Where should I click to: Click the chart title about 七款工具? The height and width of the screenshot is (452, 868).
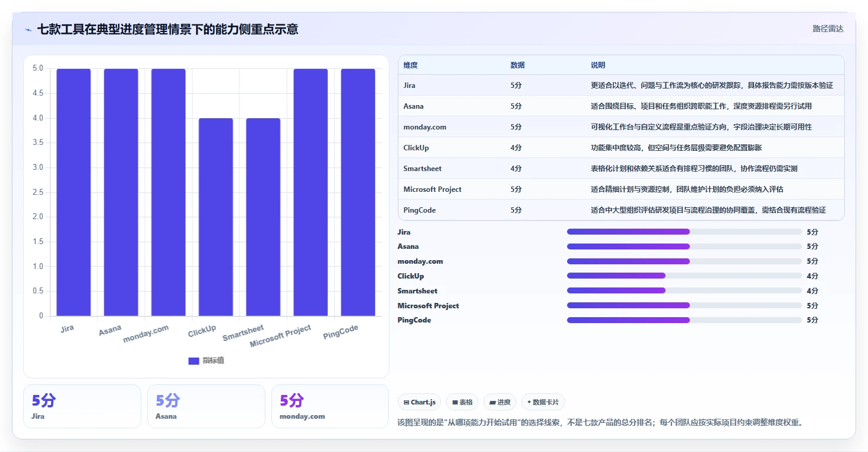(168, 29)
